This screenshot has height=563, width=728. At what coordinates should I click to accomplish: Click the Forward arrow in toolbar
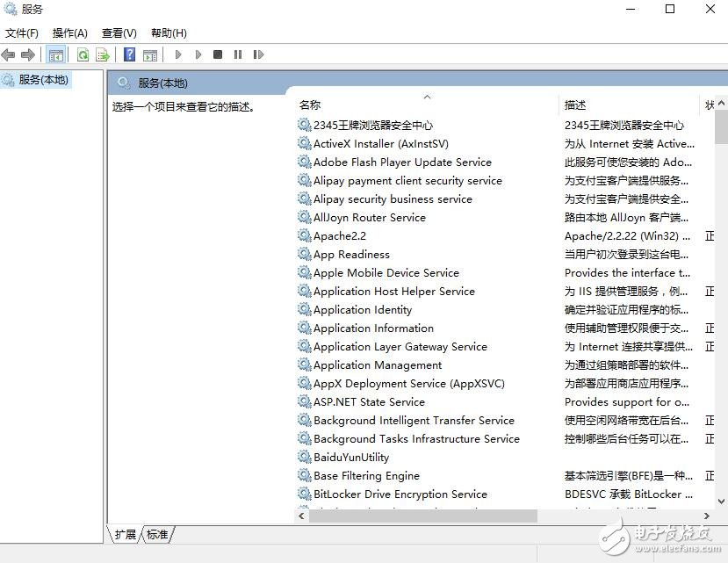click(x=28, y=55)
